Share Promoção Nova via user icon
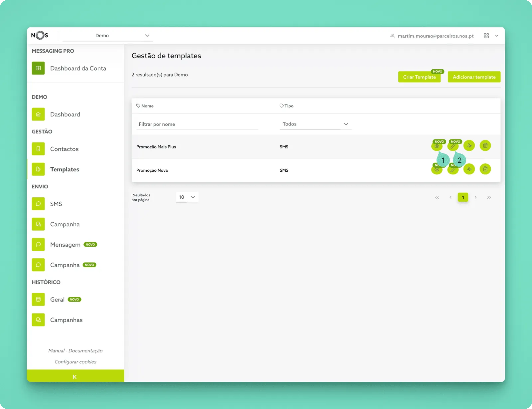Viewport: 532px width, 409px height. pyautogui.click(x=469, y=169)
